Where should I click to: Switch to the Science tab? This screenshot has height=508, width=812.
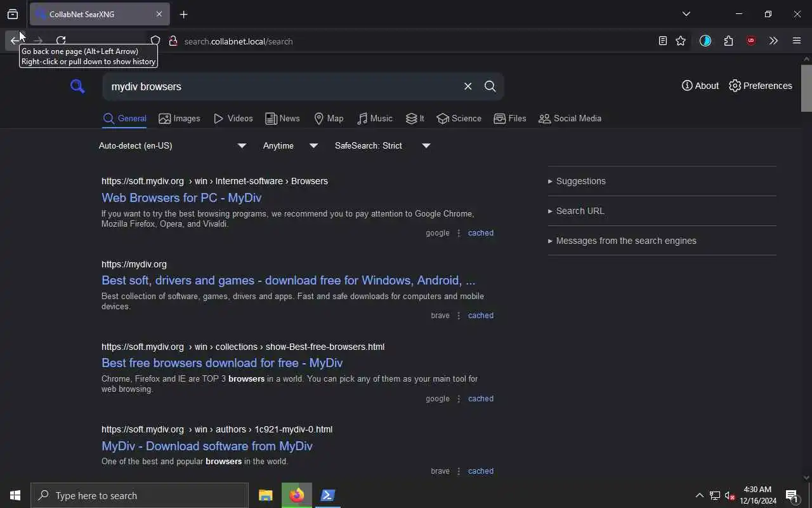[459, 119]
